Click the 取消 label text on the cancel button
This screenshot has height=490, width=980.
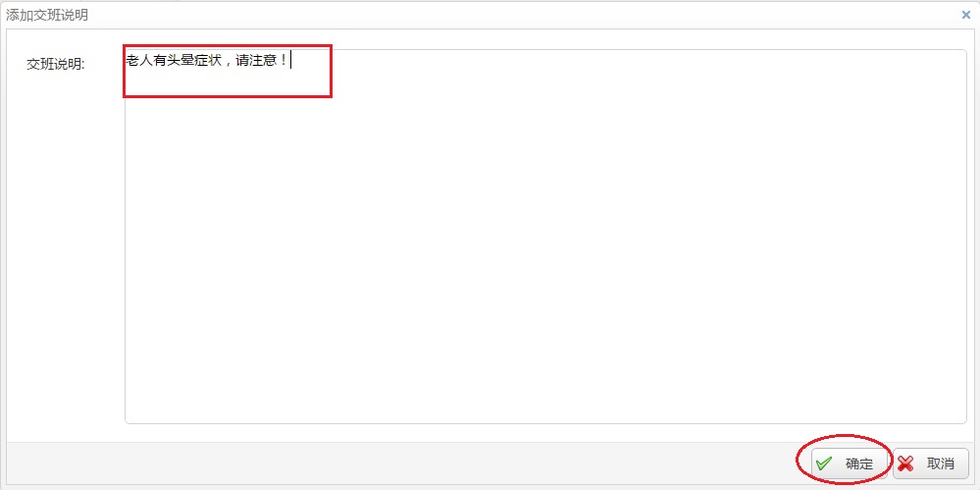click(x=941, y=463)
